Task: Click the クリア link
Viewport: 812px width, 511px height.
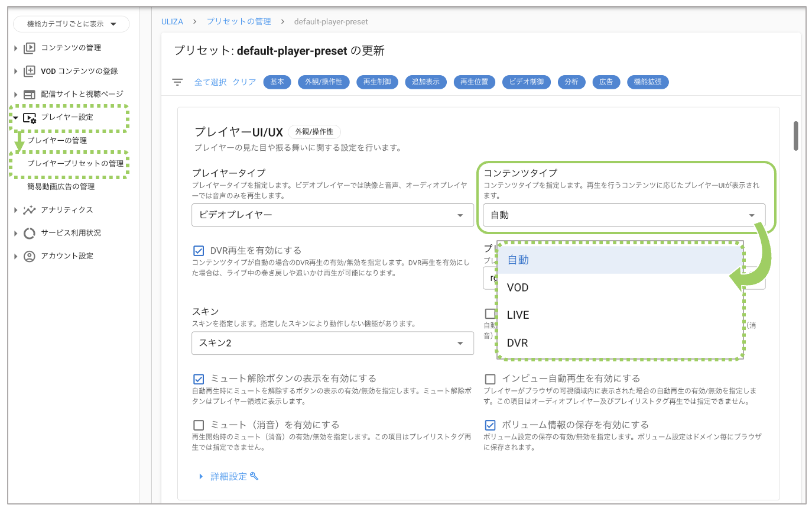Action: click(244, 82)
